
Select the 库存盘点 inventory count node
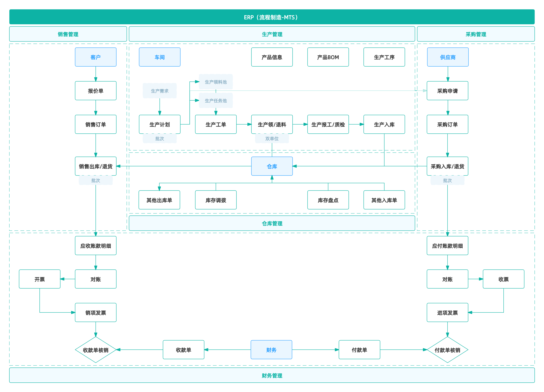tap(328, 200)
